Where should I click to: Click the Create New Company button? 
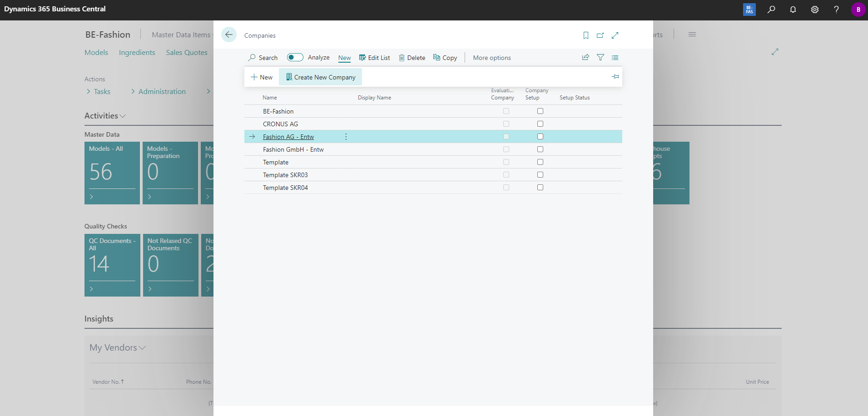[320, 77]
